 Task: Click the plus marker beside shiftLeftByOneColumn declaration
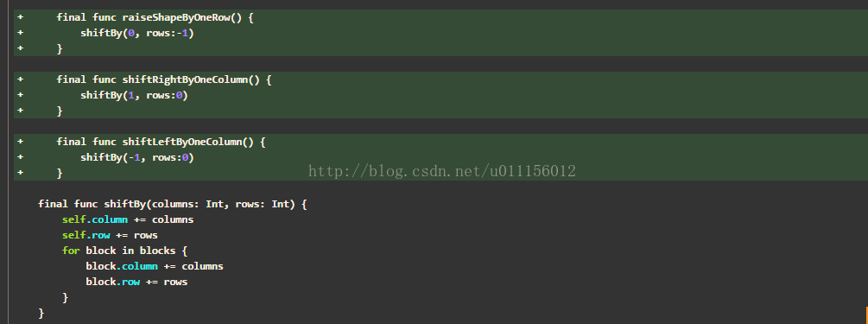[21, 142]
